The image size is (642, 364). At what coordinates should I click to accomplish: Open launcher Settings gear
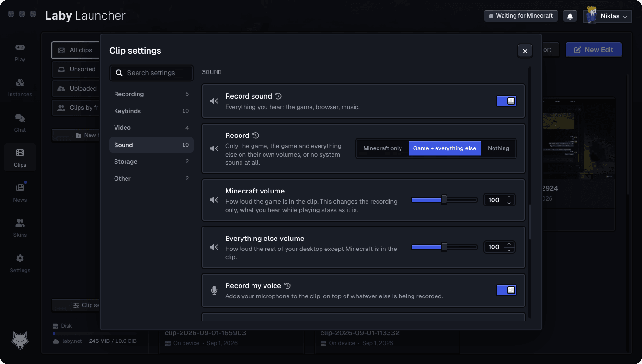20,259
